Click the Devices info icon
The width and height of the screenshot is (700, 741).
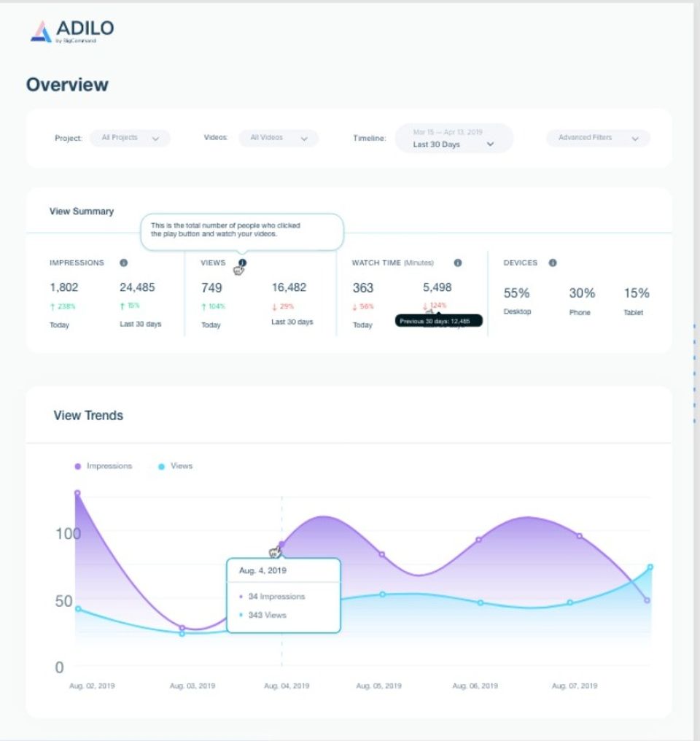[553, 263]
